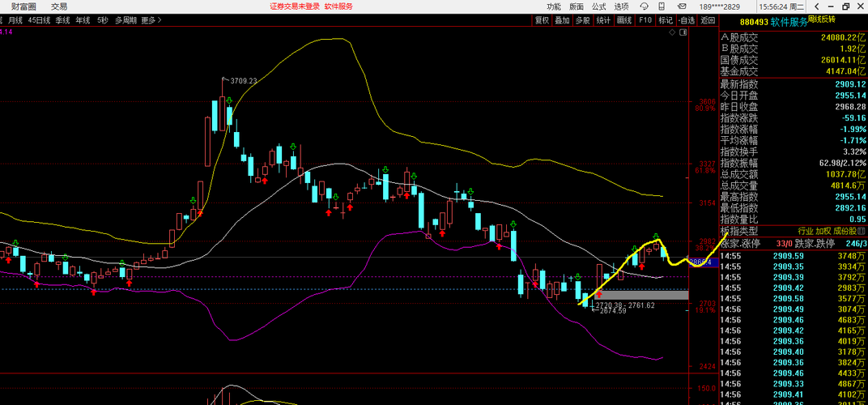Click tick row with price 2909.59
The width and height of the screenshot is (868, 405).
[x=793, y=256]
